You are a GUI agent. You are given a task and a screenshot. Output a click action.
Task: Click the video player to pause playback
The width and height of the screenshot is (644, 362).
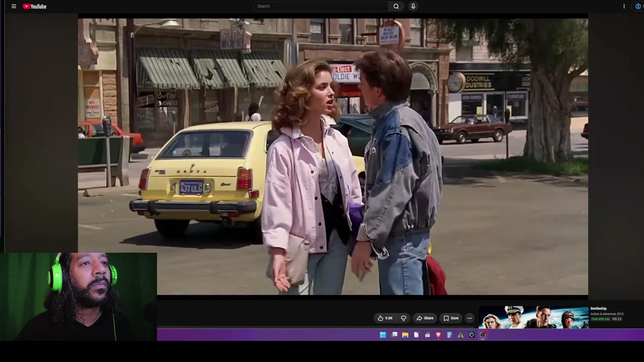click(x=333, y=156)
